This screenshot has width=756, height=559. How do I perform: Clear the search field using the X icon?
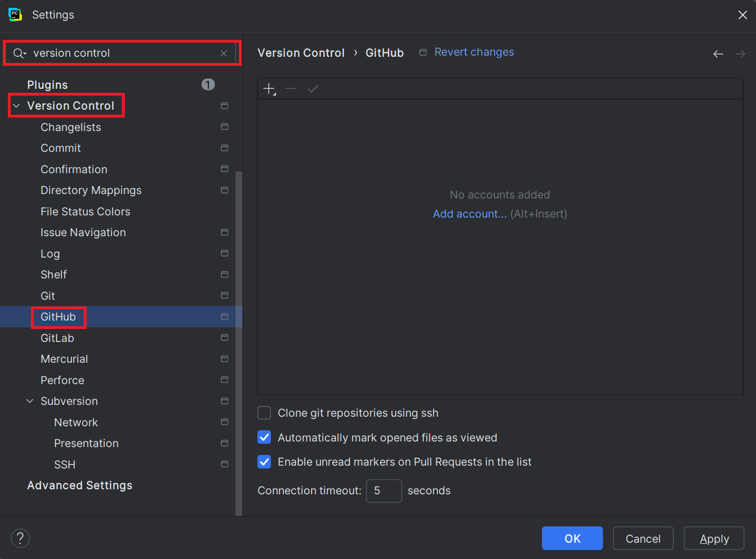click(224, 53)
